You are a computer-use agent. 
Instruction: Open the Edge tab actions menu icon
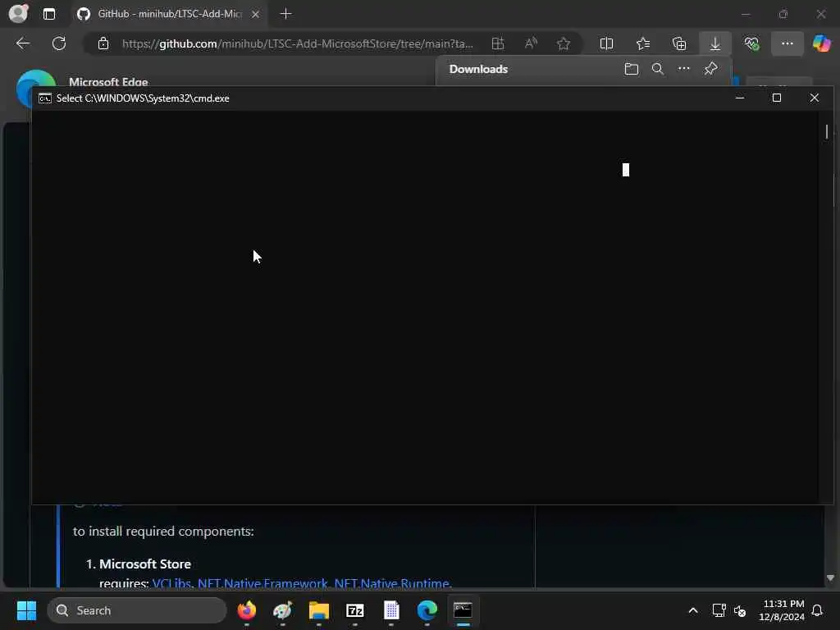(x=49, y=14)
